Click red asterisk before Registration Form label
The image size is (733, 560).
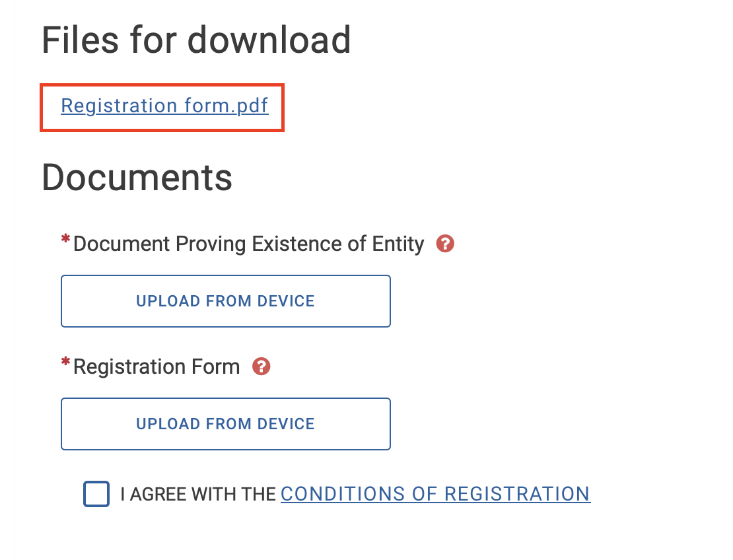[x=65, y=363]
